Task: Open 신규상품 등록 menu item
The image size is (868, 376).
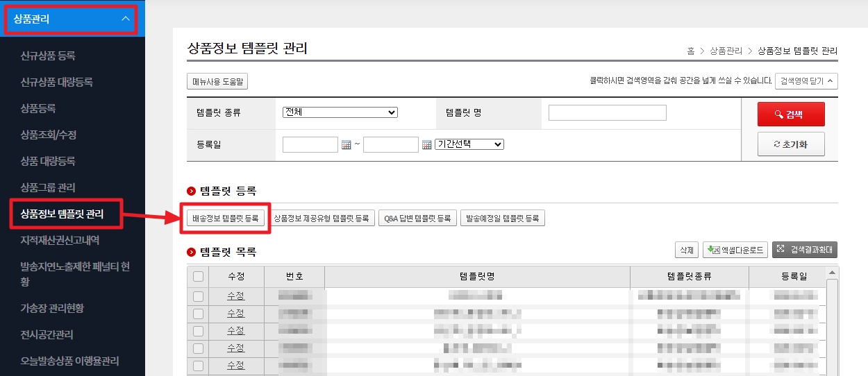Action: (x=48, y=55)
